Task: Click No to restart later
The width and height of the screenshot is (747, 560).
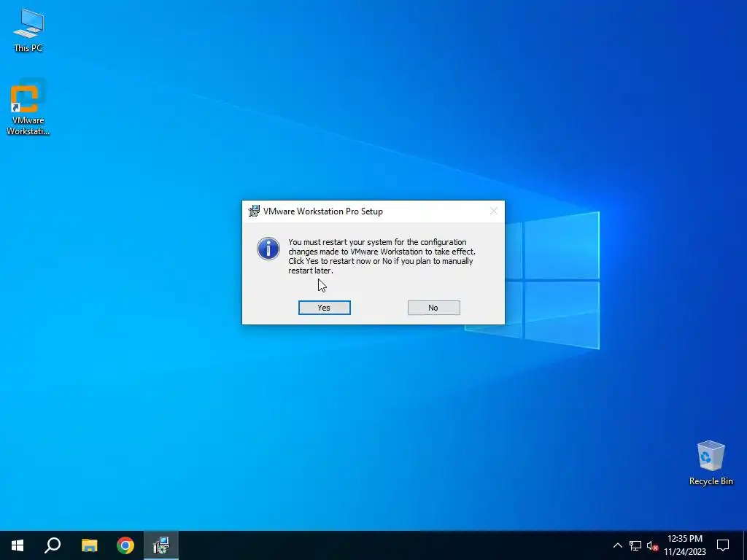Action: [433, 308]
